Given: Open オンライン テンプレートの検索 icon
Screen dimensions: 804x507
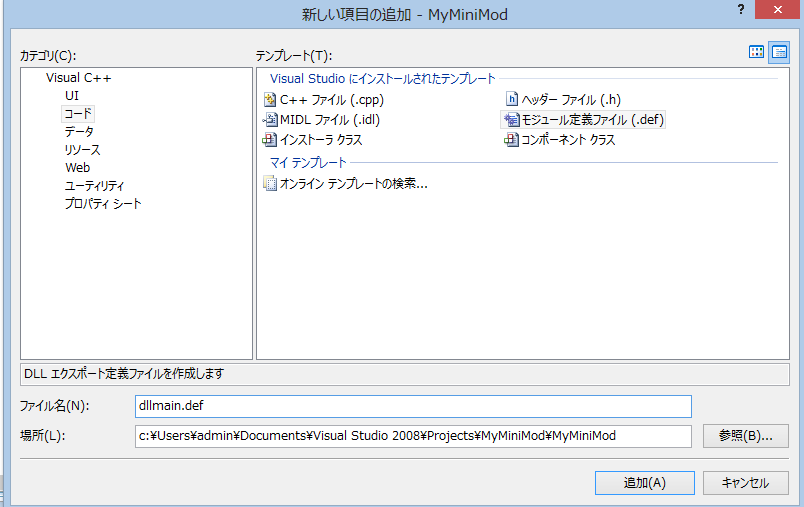Looking at the screenshot, I should [x=269, y=183].
